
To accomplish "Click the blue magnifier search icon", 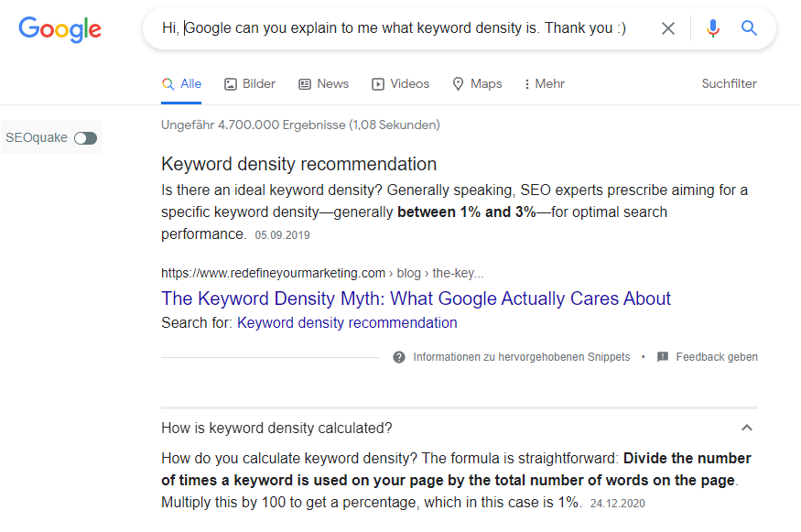I will (x=749, y=27).
